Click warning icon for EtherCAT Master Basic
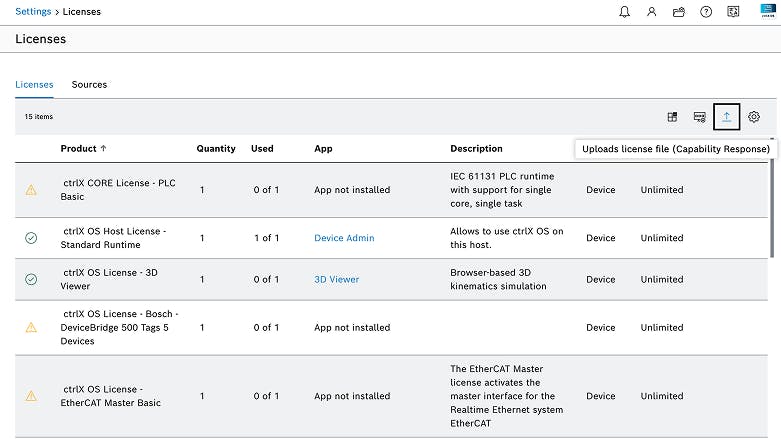This screenshot has width=781, height=439. [x=31, y=396]
